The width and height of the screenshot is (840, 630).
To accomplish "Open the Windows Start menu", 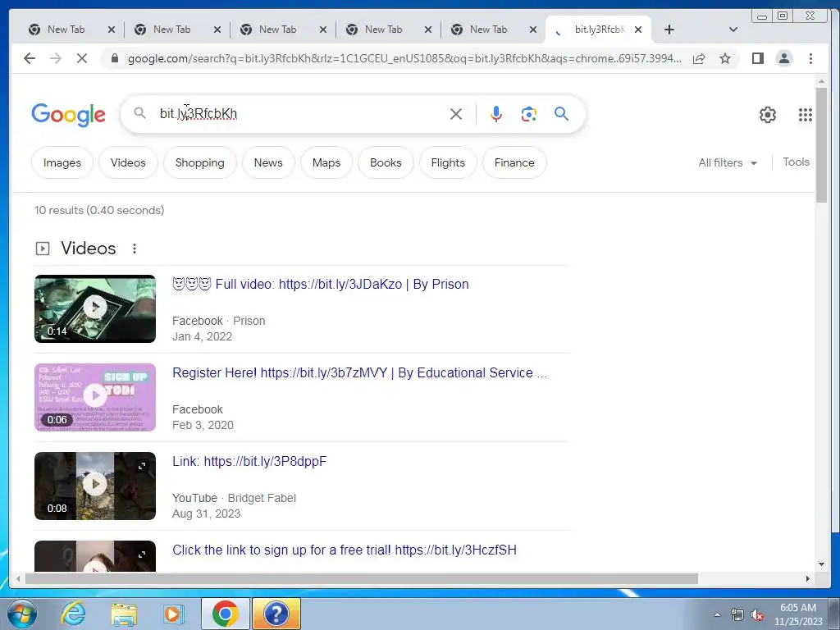I will pyautogui.click(x=22, y=614).
